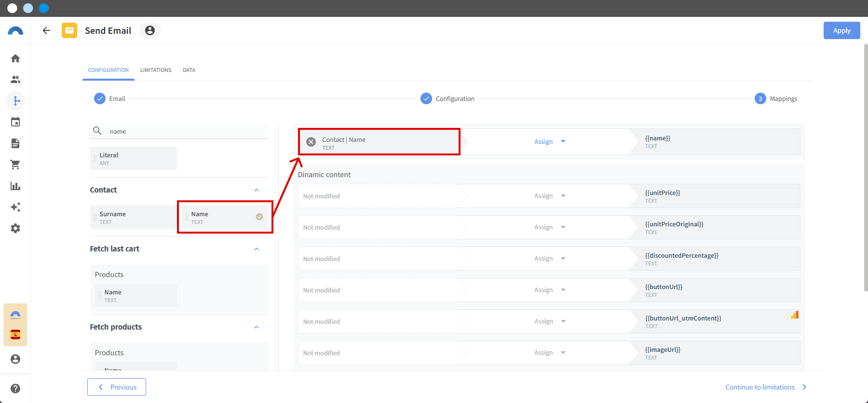Image resolution: width=868 pixels, height=403 pixels.
Task: Go to the Home section in sidebar
Action: coord(15,58)
